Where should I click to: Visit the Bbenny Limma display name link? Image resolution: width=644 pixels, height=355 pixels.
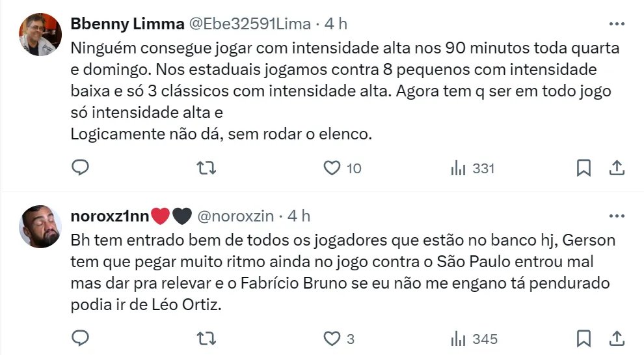tap(127, 24)
